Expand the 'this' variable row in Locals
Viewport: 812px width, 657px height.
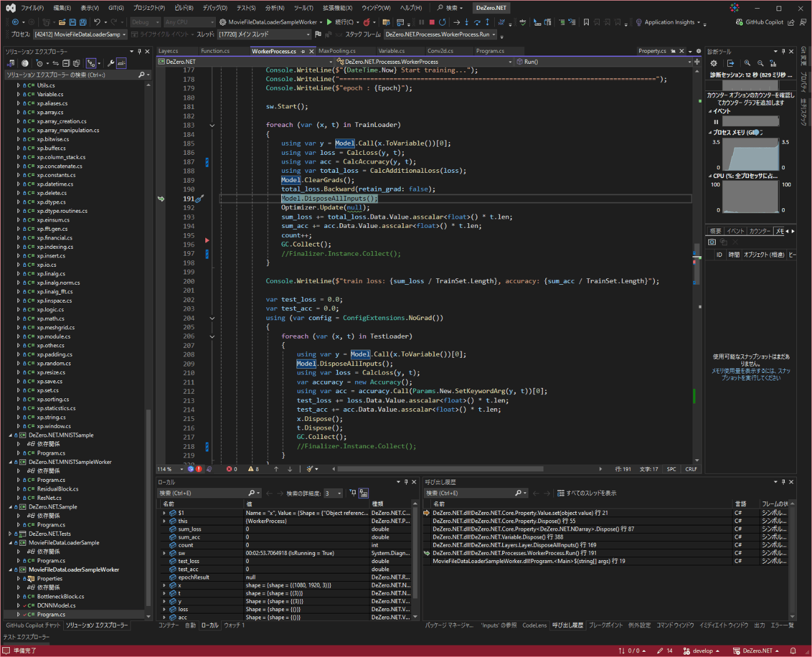pos(164,521)
